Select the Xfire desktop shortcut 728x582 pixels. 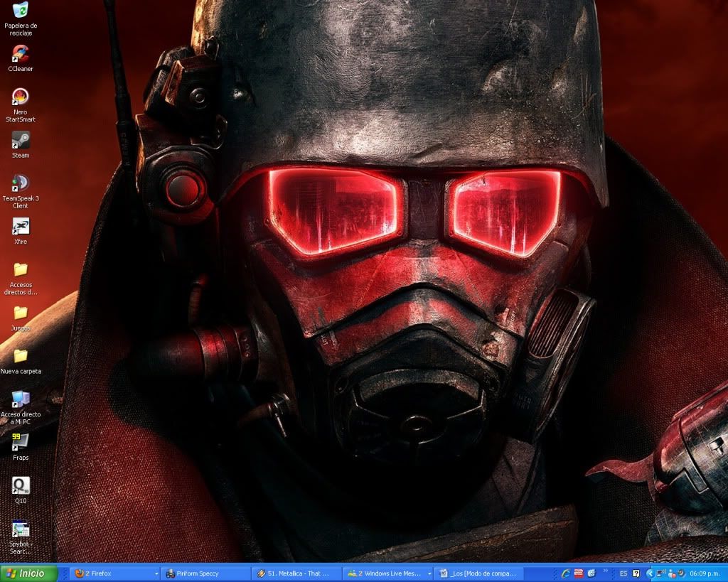(21, 227)
